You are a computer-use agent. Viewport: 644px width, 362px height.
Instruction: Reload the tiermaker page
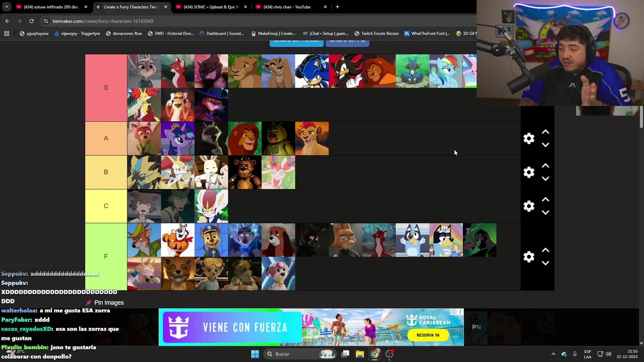pos(31,21)
